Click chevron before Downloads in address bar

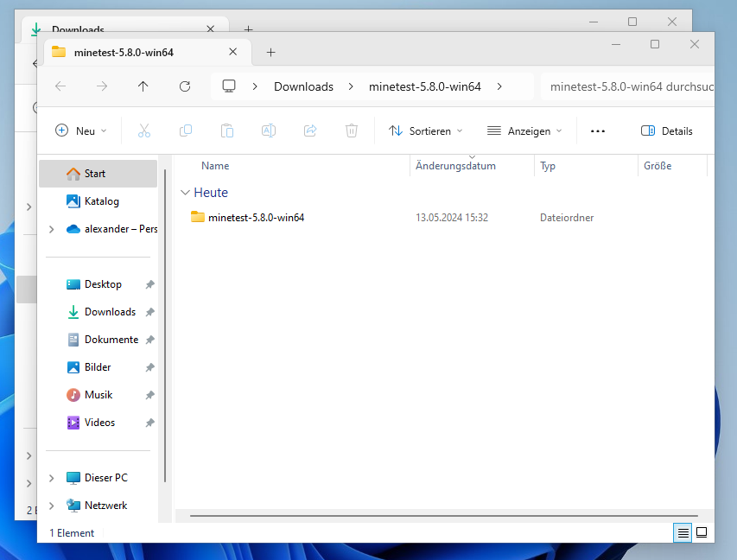(x=255, y=86)
